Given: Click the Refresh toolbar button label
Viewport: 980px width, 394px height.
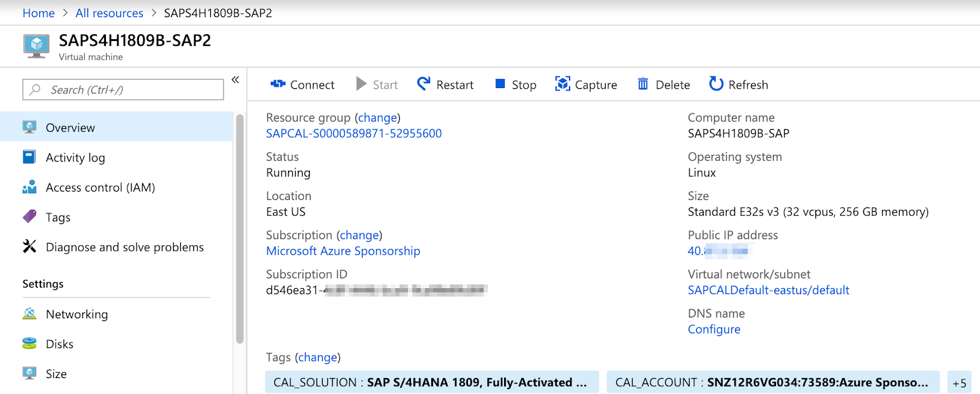Looking at the screenshot, I should 748,84.
